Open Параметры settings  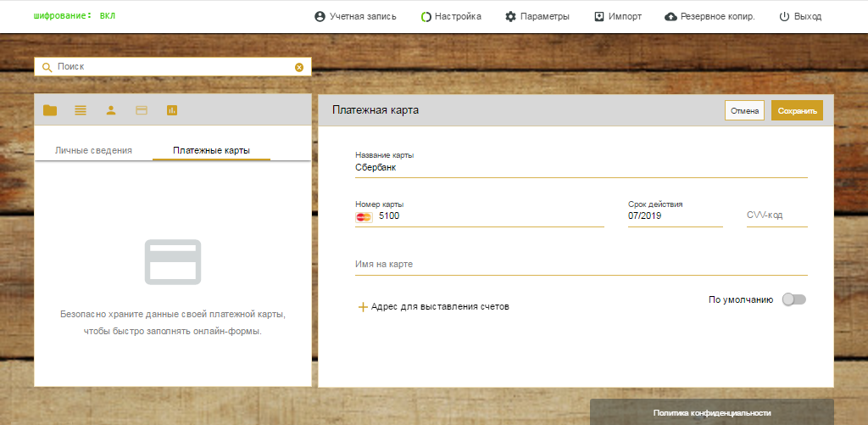(x=537, y=16)
